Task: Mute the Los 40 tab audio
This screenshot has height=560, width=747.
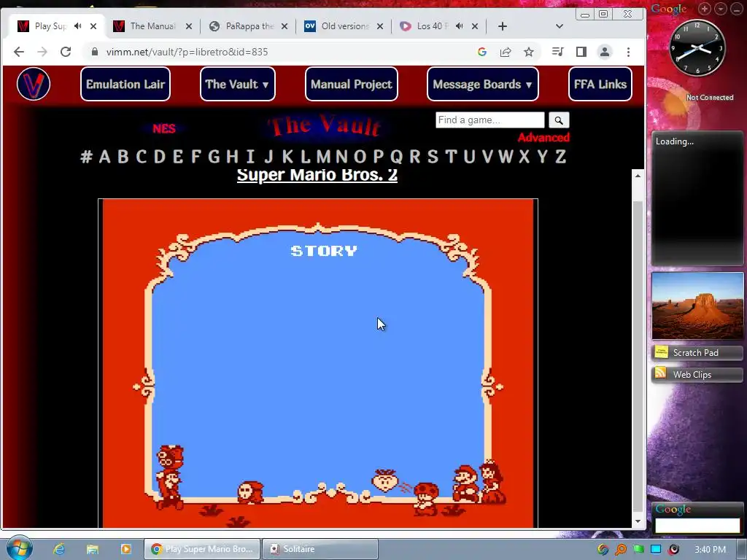Action: (460, 26)
